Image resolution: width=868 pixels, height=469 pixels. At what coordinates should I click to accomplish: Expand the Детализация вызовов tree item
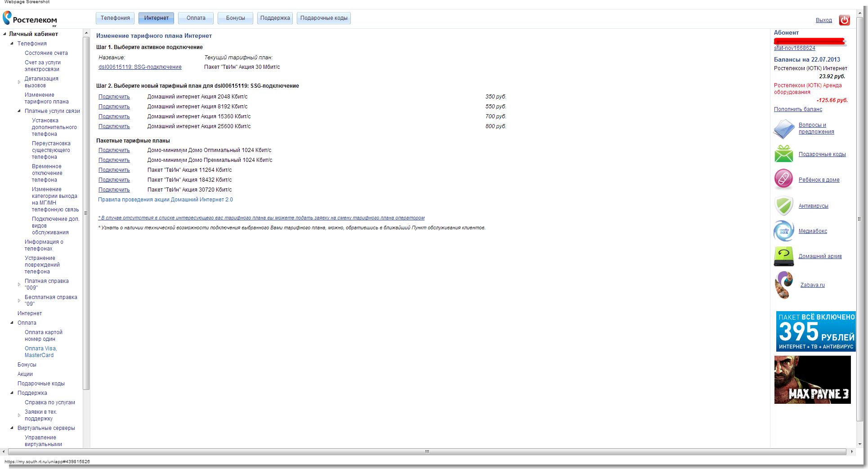point(19,82)
